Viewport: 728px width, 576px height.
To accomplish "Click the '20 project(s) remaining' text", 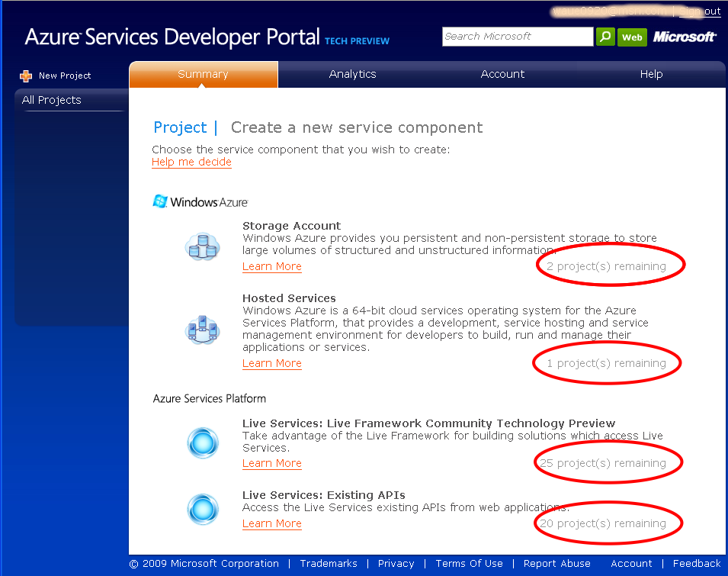I will click(603, 523).
